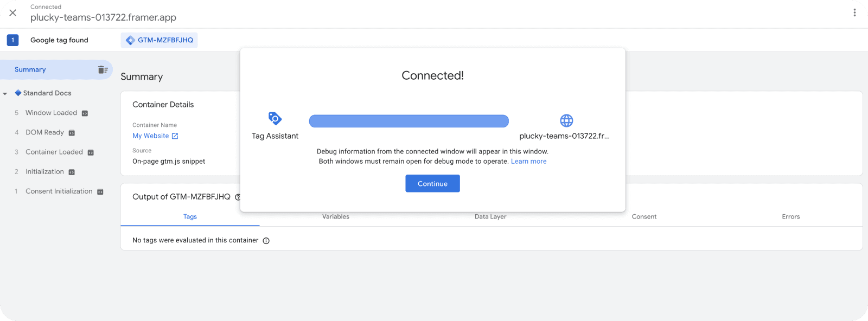Click the blue connection progress bar
Viewport: 868px width, 321px height.
click(x=409, y=121)
